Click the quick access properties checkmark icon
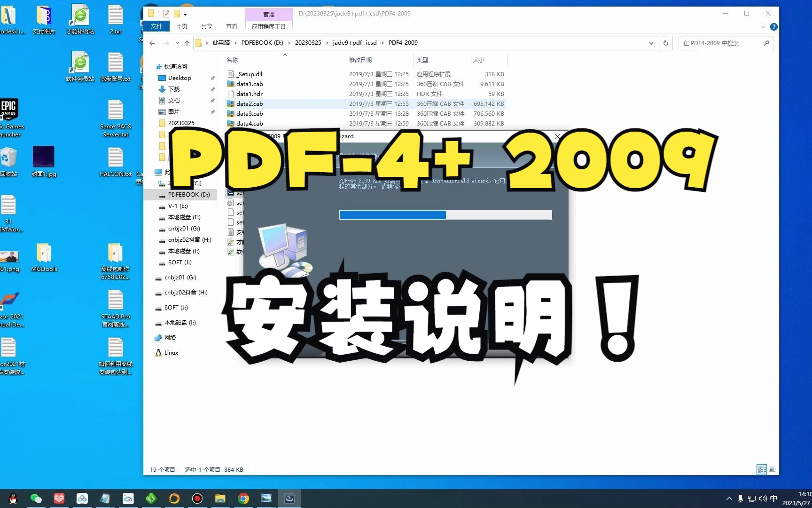The height and width of the screenshot is (508, 812). click(166, 14)
